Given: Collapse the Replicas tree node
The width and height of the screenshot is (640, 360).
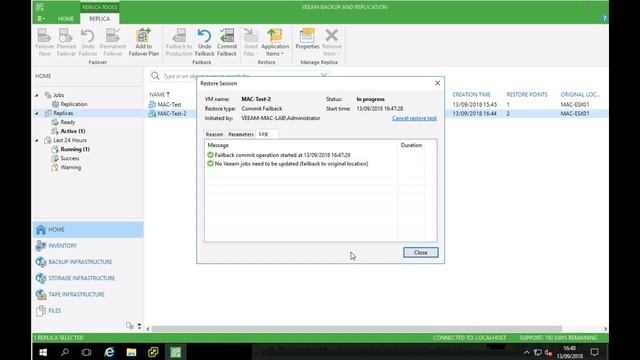Looking at the screenshot, I should (37, 113).
